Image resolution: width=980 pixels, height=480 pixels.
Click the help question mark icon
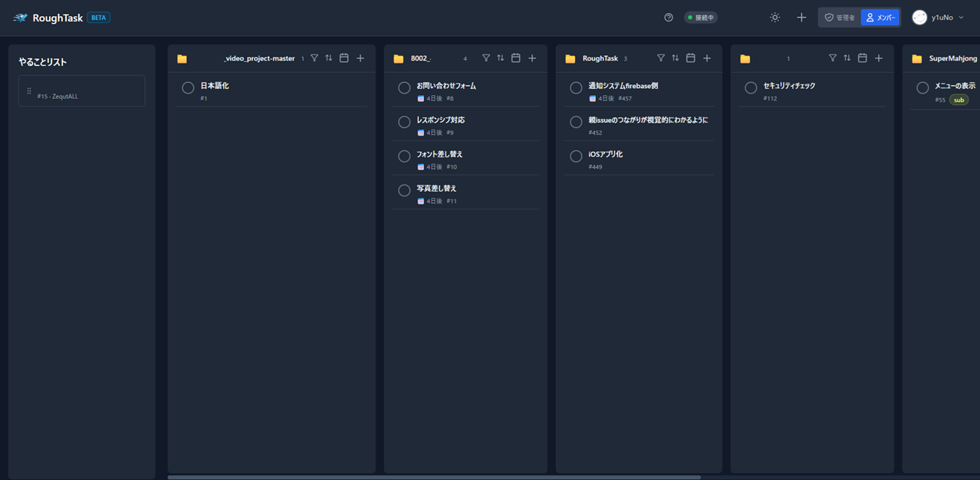coord(669,18)
